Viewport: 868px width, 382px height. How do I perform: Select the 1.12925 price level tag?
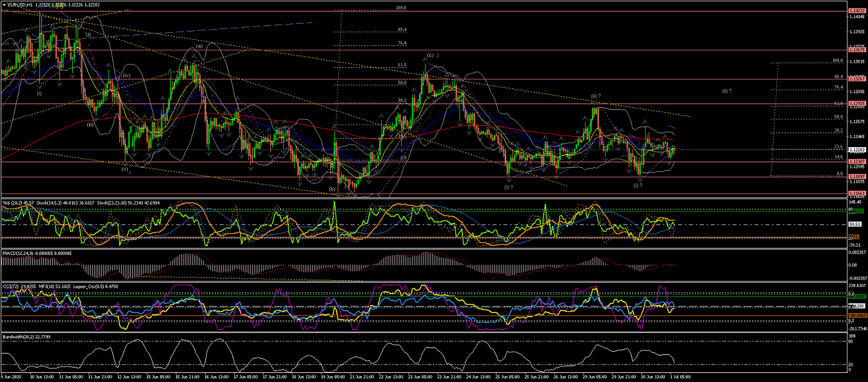click(856, 104)
